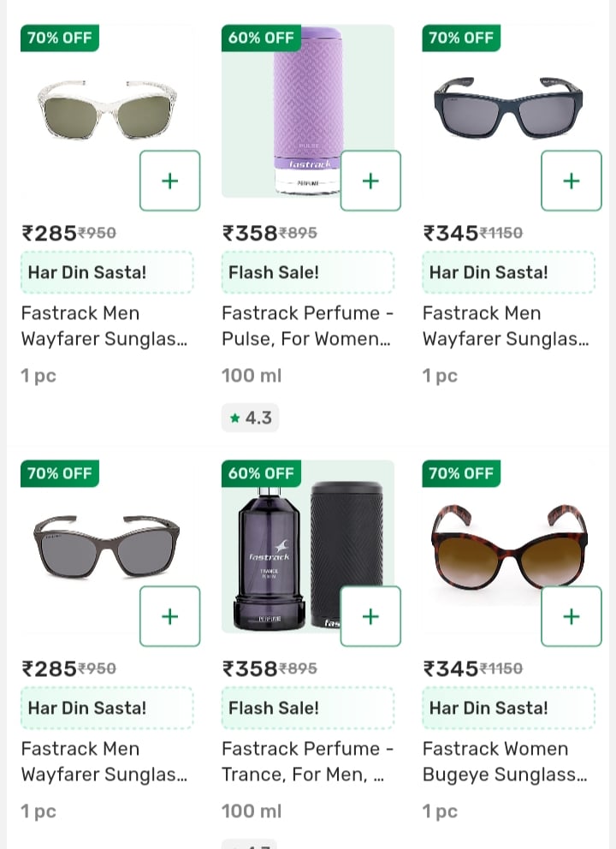
Task: Add Fastrack Trance perfume to cart
Action: coord(370,616)
